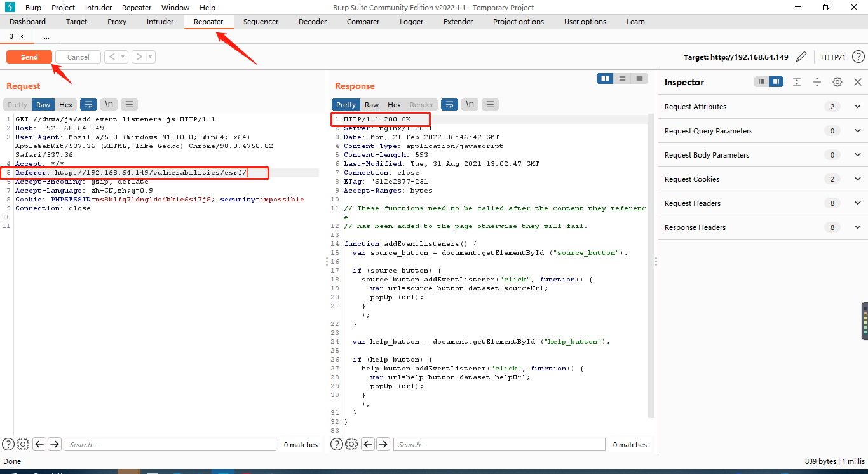Open the Dashboard tab
Viewport: 868px width, 474px height.
click(27, 22)
